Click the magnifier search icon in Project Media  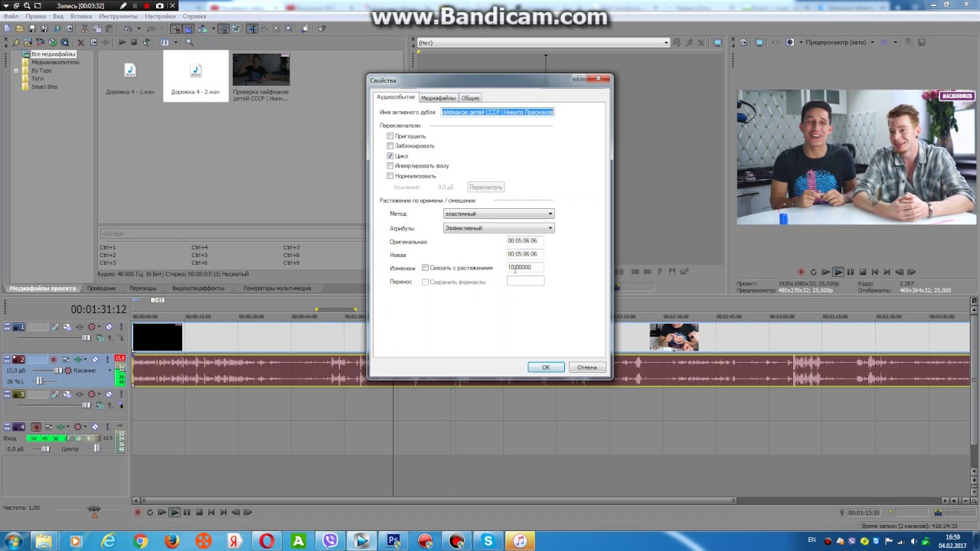coord(189,42)
